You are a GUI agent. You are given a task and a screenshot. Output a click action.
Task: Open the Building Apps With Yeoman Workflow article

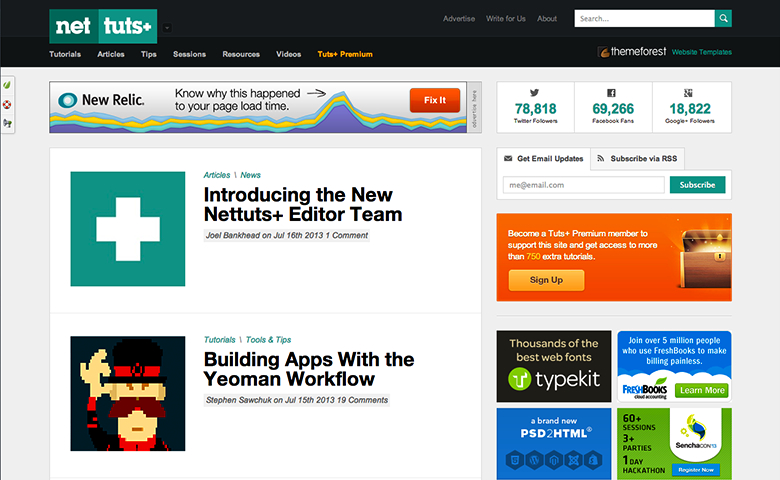click(x=308, y=369)
